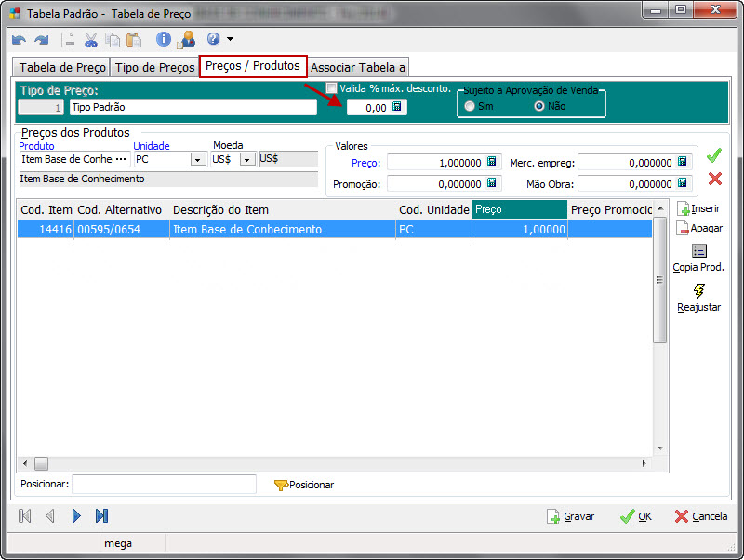Click the Cancela button
Viewport: 744px width, 560px height.
(x=700, y=516)
